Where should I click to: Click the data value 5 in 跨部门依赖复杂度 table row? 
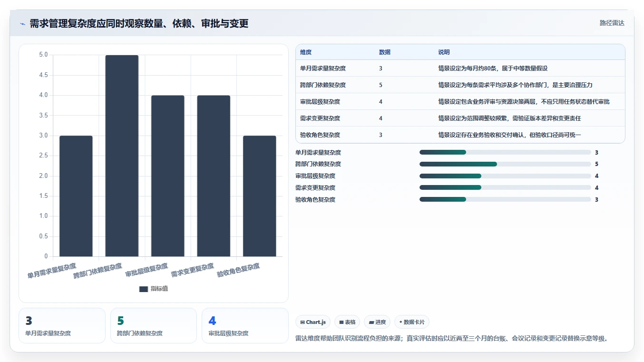point(381,85)
